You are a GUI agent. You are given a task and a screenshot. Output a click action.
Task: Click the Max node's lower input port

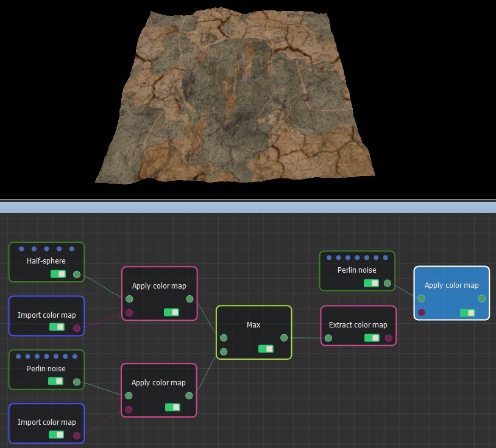[x=224, y=352]
